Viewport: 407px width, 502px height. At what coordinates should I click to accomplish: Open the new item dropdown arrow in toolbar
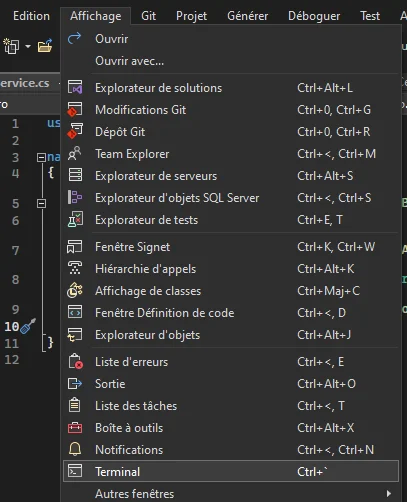tap(28, 46)
